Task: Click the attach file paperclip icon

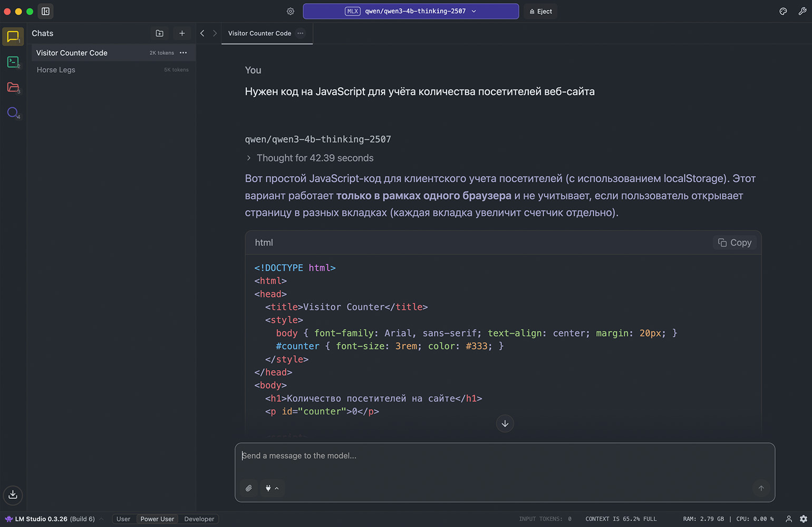Action: (x=249, y=488)
